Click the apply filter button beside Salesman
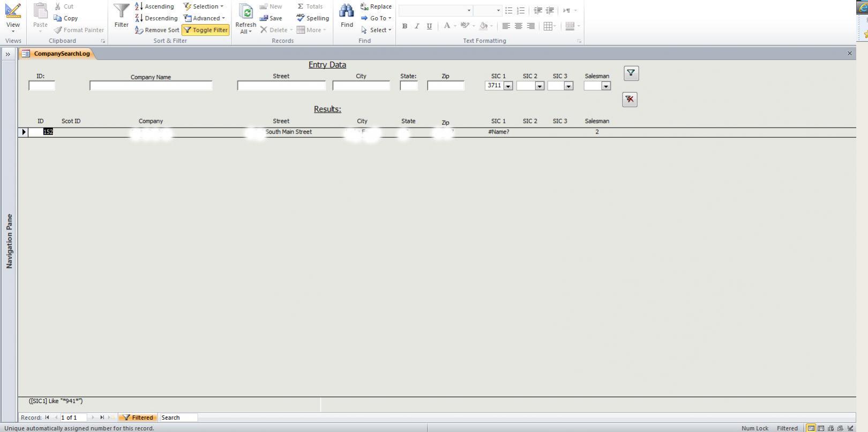Image resolution: width=868 pixels, height=432 pixels. [631, 73]
